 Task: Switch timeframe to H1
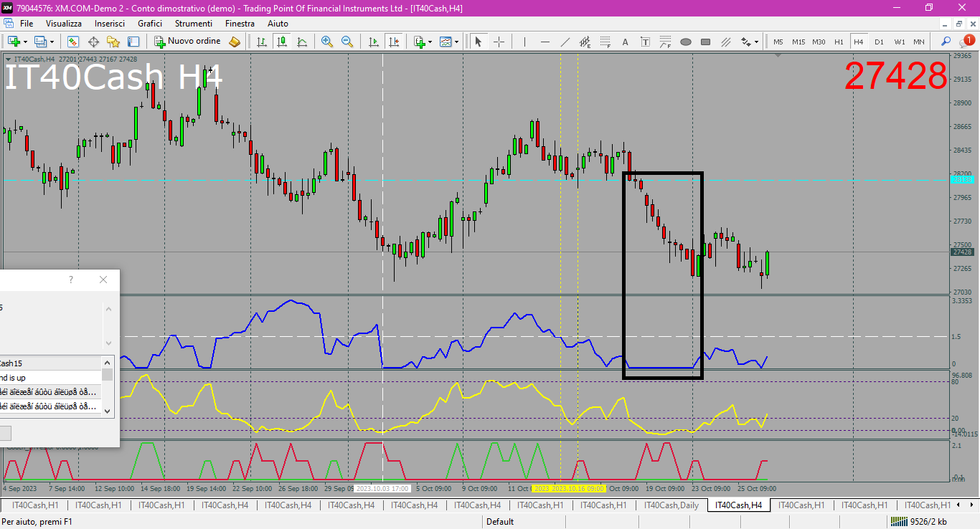pyautogui.click(x=839, y=42)
